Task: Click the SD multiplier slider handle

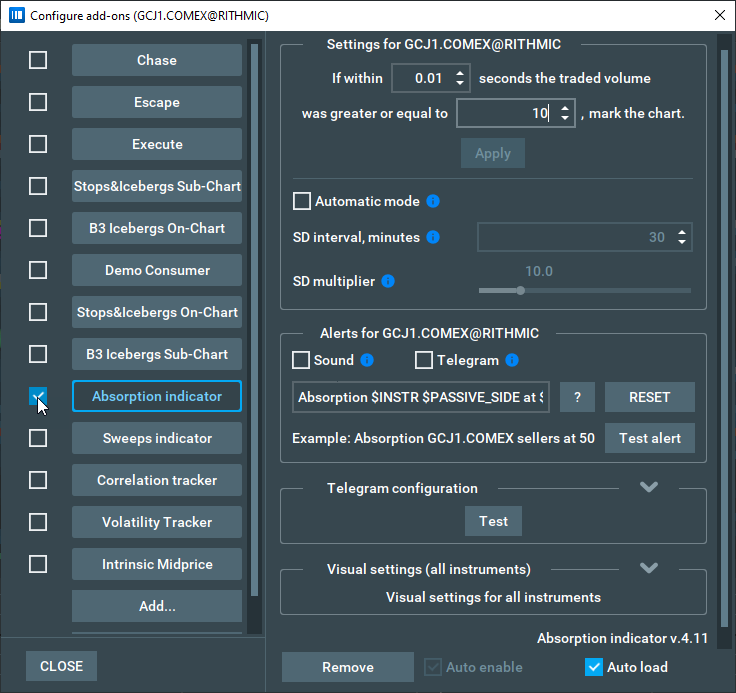Action: click(520, 290)
